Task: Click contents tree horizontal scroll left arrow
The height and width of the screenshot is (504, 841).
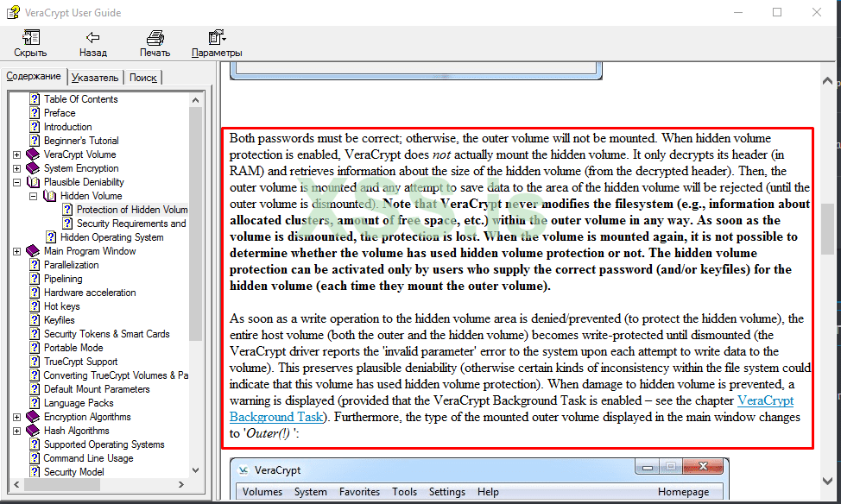Action: 16,484
